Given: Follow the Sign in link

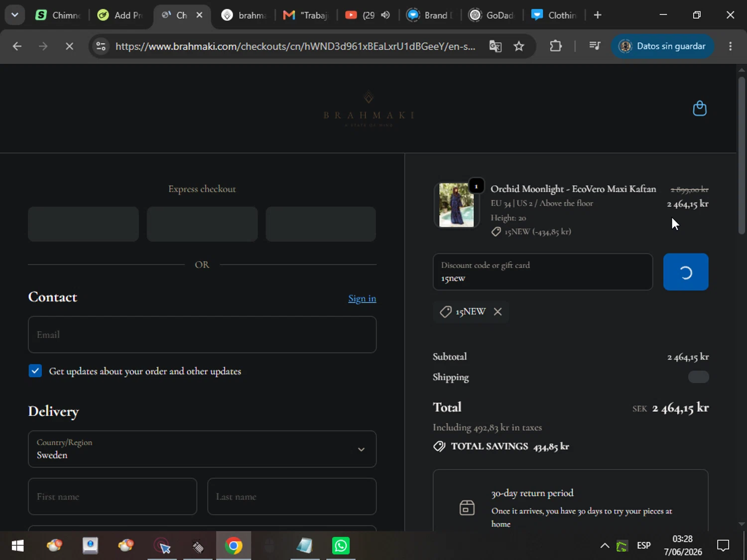Looking at the screenshot, I should pyautogui.click(x=362, y=298).
